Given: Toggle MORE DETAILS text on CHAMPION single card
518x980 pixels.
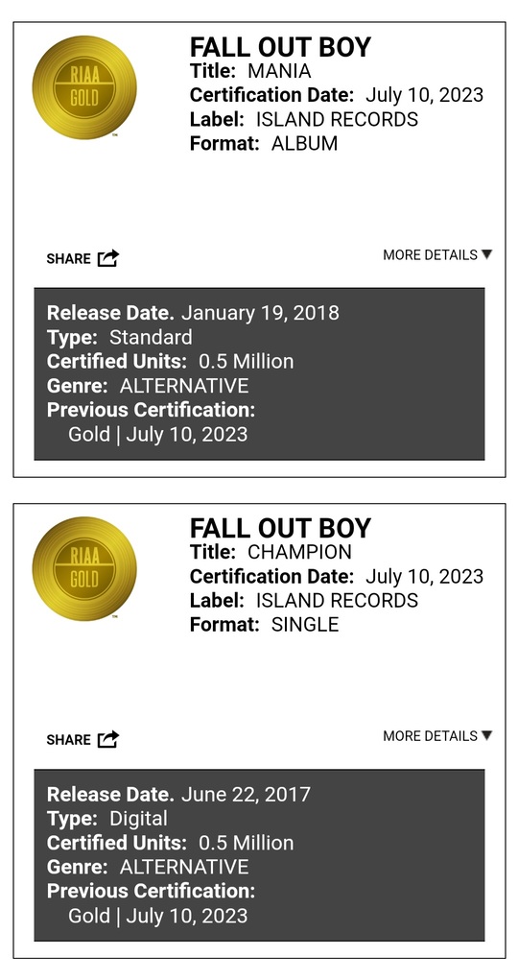Looking at the screenshot, I should (x=430, y=736).
